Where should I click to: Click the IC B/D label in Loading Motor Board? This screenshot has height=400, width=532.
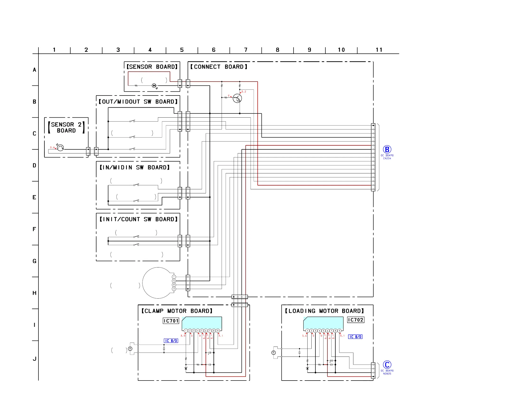pos(355,337)
